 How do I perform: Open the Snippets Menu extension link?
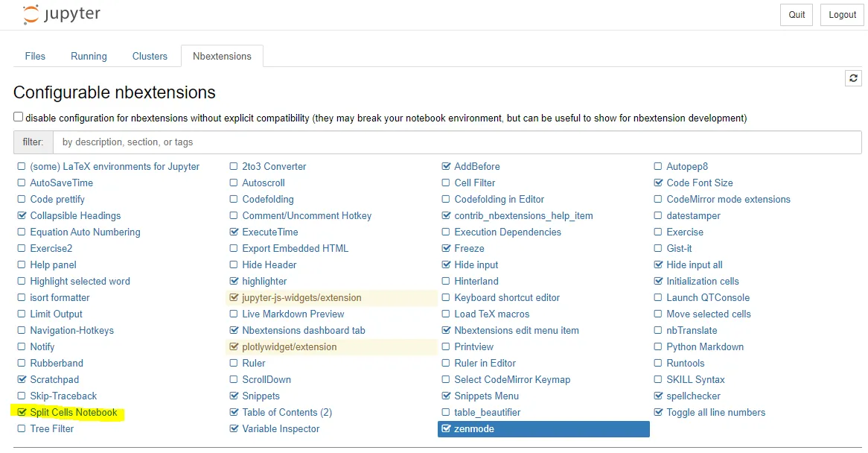click(486, 396)
